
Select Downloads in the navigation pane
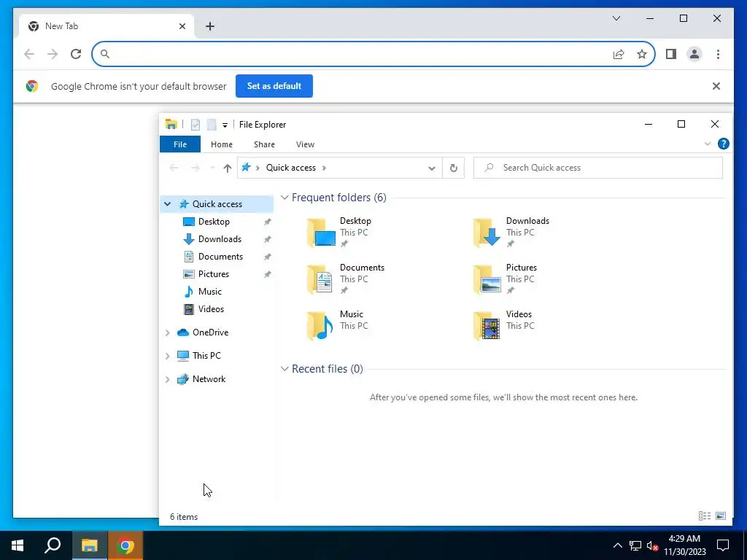(220, 239)
